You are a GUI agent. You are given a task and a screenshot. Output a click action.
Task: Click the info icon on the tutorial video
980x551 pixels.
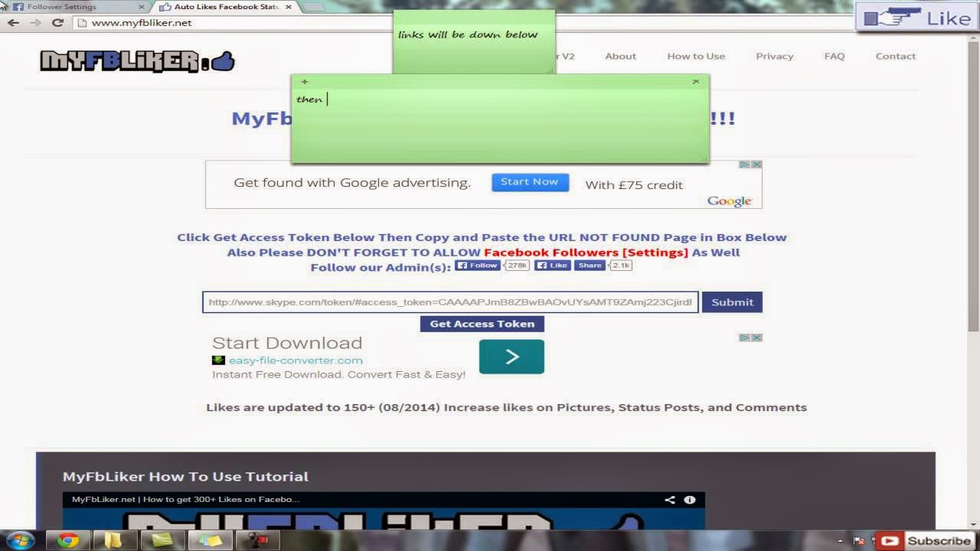(x=690, y=500)
